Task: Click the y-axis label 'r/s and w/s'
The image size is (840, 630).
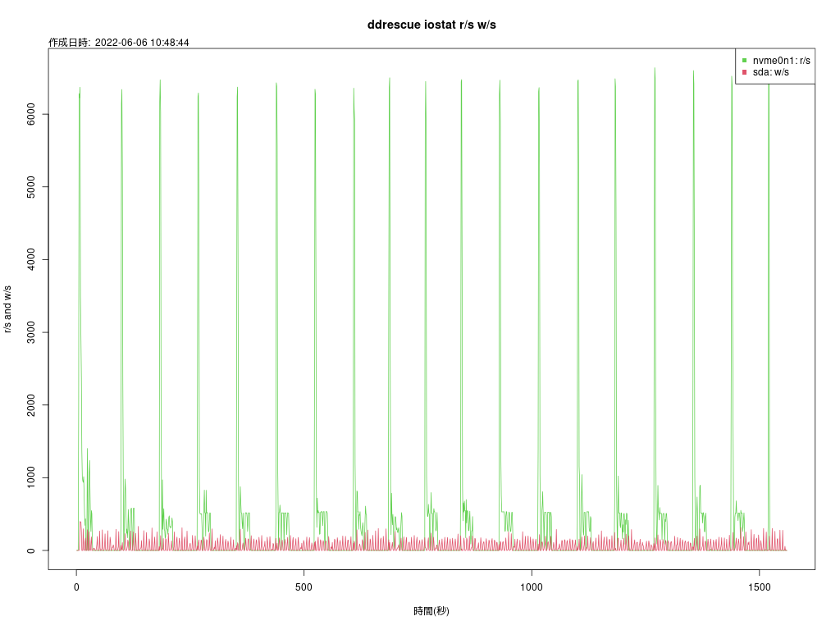Action: 7,308
